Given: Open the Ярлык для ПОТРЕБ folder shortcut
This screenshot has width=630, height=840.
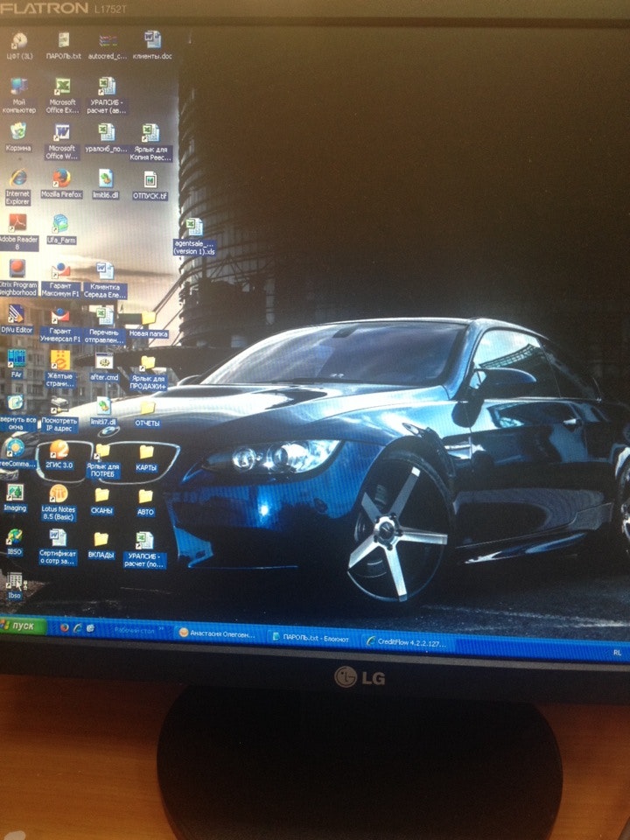Looking at the screenshot, I should click(103, 461).
